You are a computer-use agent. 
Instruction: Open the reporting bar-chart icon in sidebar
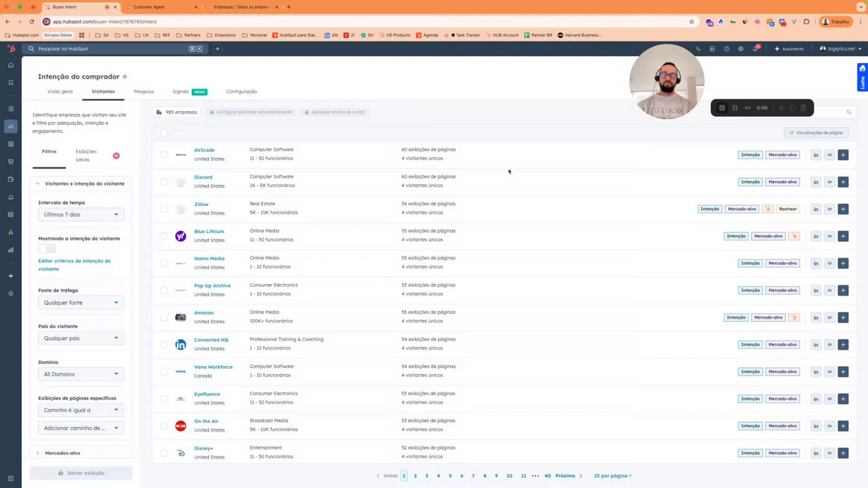(x=10, y=250)
